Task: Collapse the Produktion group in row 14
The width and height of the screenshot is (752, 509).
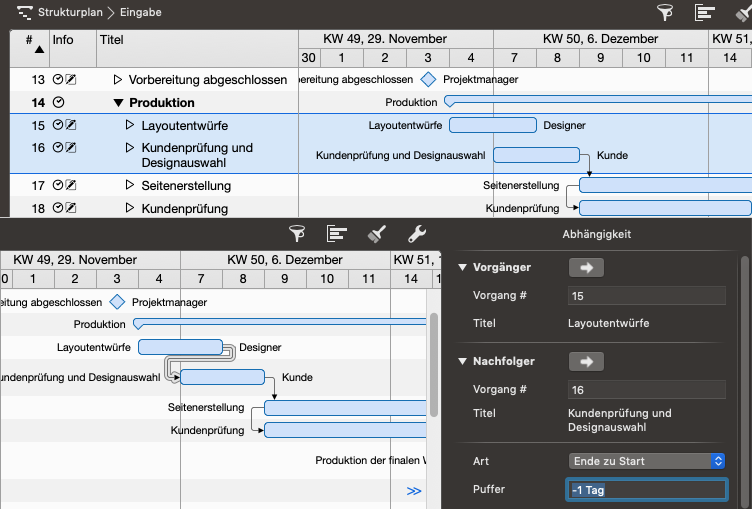Action: [118, 102]
